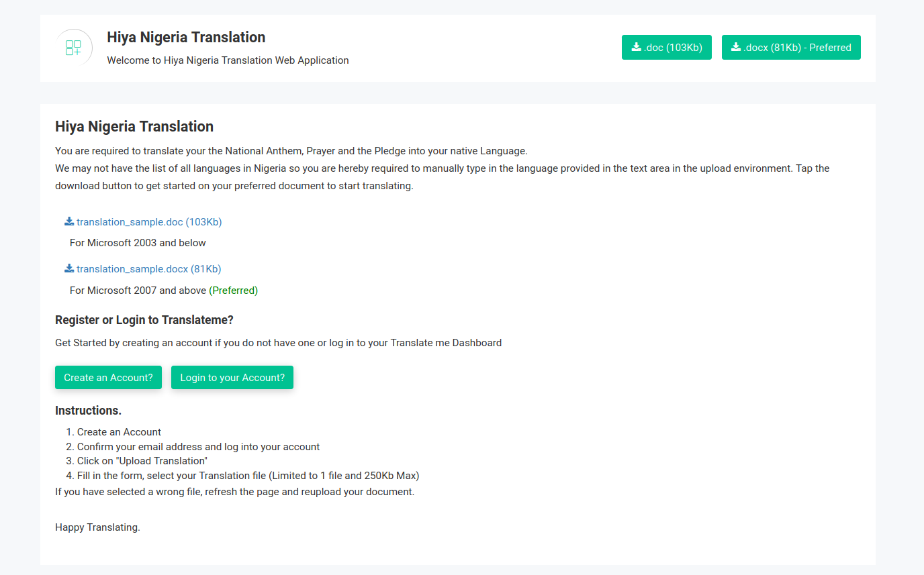Click the Register or Login to Translateme heading
Viewport: 924px width, 575px height.
(x=144, y=319)
